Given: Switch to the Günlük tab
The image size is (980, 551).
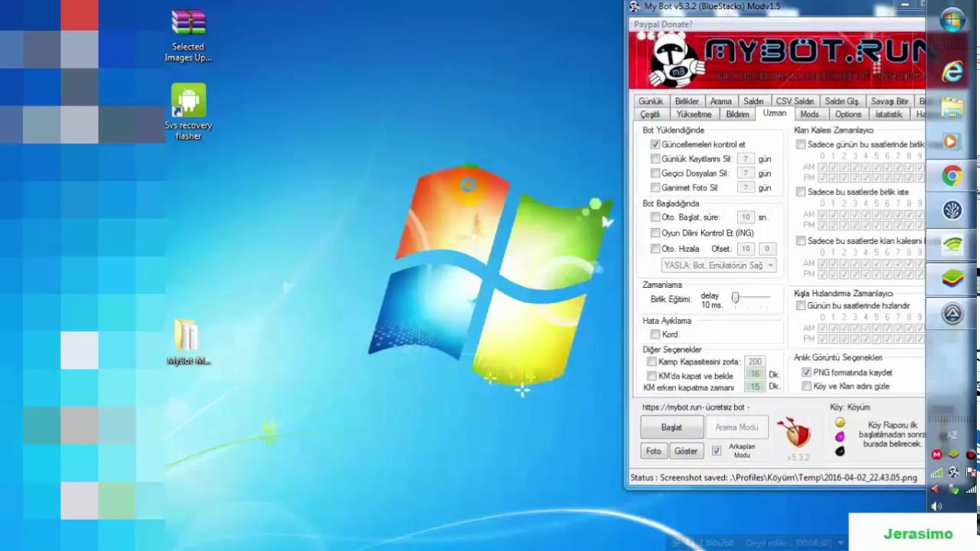Looking at the screenshot, I should pos(651,101).
